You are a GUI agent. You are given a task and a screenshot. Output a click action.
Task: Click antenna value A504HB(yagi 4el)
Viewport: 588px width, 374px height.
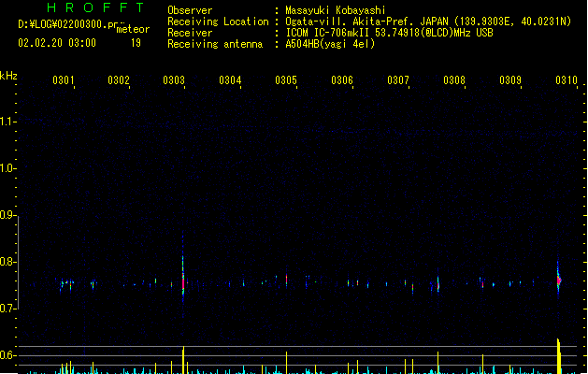pos(330,44)
